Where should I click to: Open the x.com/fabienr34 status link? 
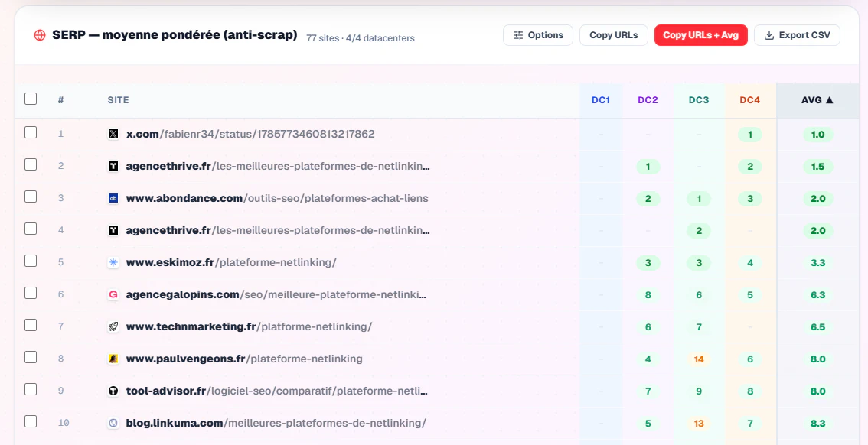point(250,134)
